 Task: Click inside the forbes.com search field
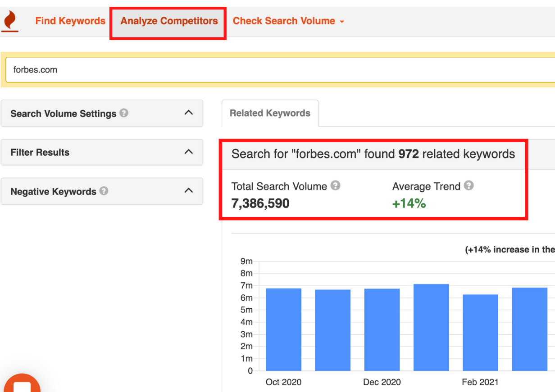point(135,70)
